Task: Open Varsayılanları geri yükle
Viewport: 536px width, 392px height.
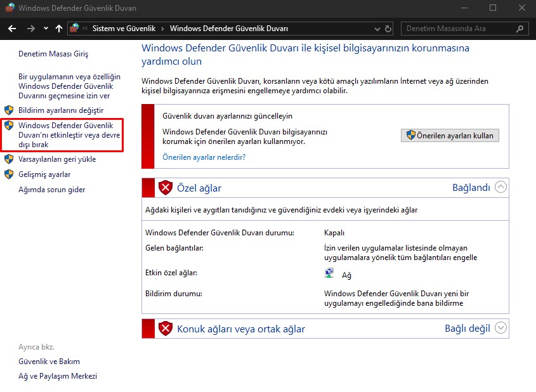Action: click(57, 159)
